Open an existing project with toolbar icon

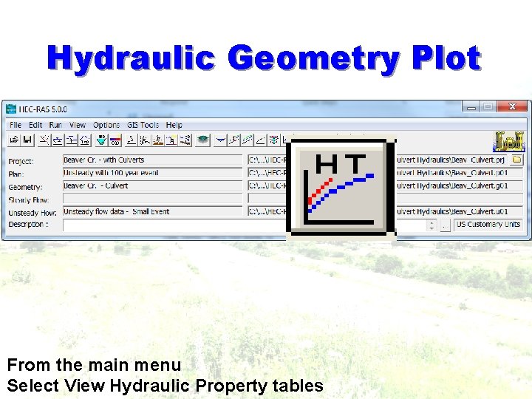[14, 140]
